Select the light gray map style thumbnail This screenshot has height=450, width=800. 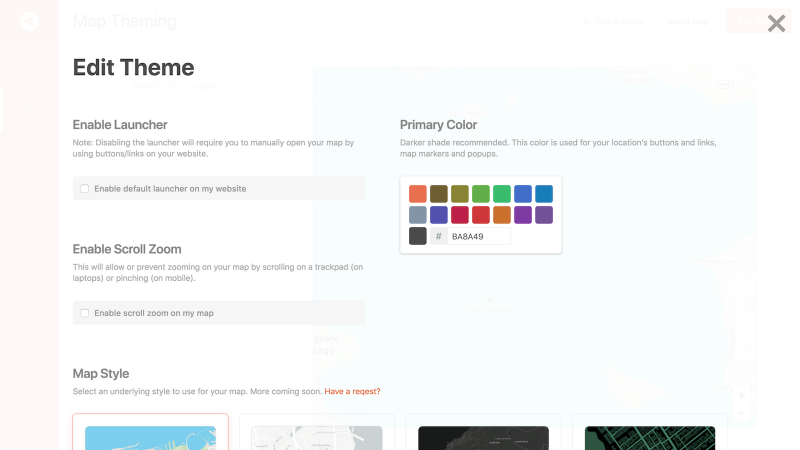pyautogui.click(x=317, y=438)
